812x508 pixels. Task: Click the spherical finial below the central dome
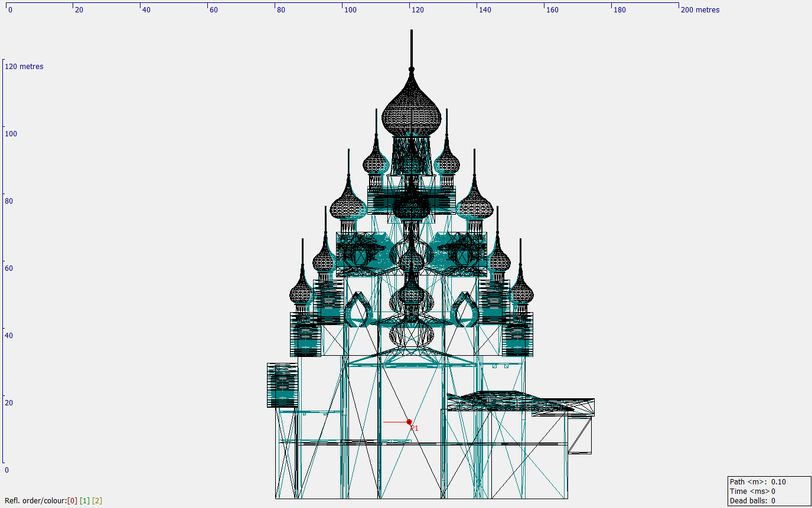410,70
